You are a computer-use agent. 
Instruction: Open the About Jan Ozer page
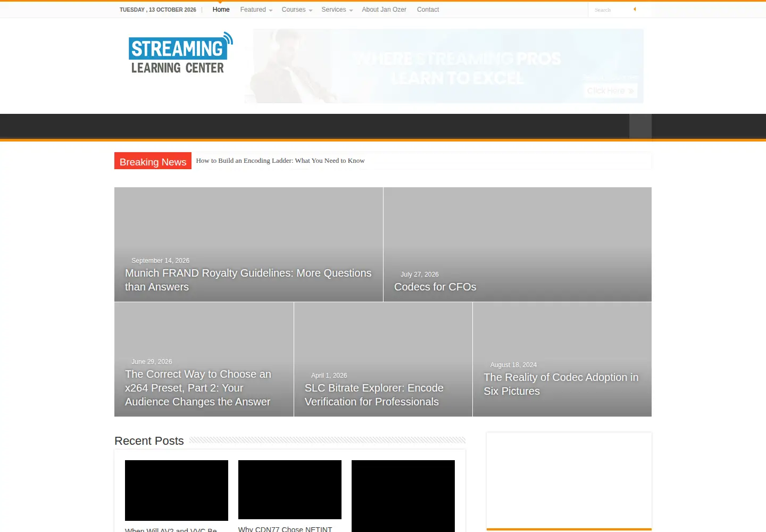[384, 10]
